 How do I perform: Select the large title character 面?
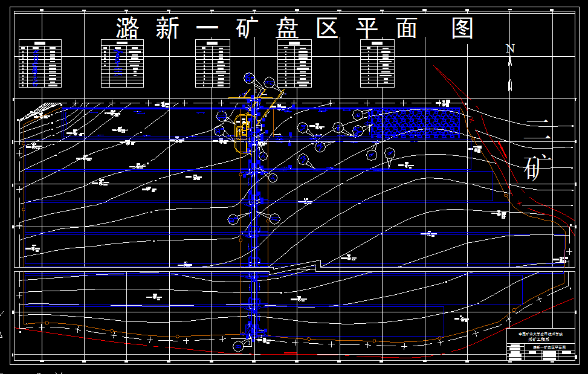coord(407,28)
